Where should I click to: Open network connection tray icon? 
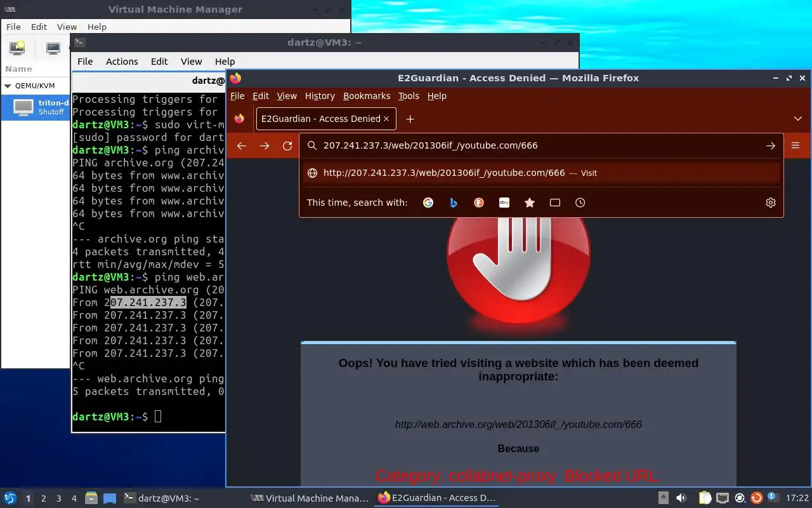(722, 498)
